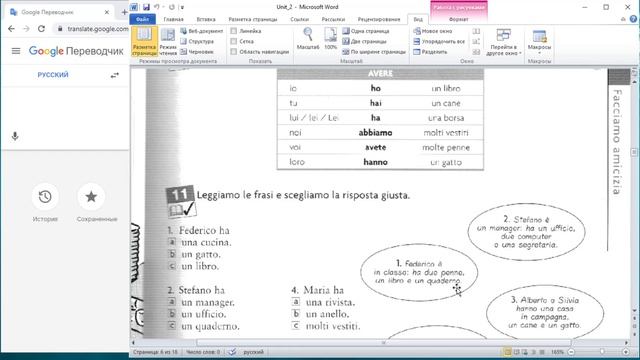This screenshot has width=640, height=360.
Task: Click the microphone icon in Google Translate
Action: click(x=15, y=136)
